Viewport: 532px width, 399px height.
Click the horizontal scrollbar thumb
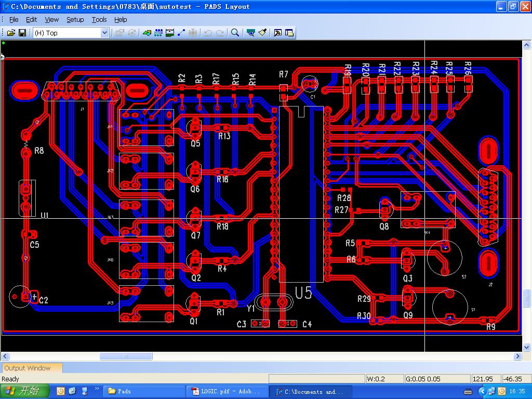(126, 356)
